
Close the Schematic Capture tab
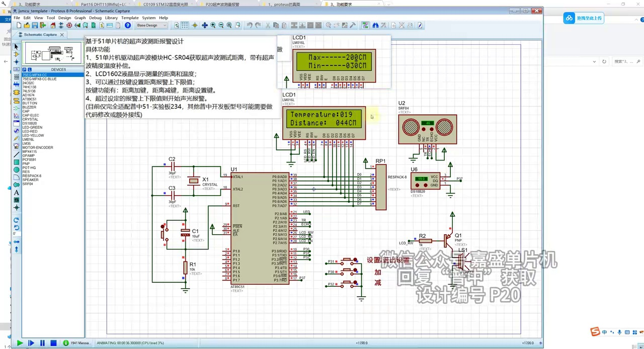62,35
